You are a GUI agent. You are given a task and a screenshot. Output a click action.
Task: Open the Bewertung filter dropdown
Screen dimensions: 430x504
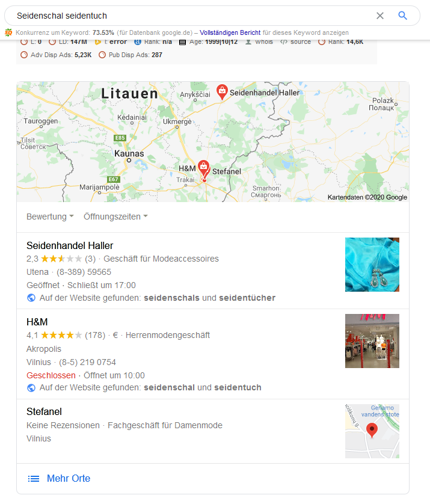(x=50, y=217)
